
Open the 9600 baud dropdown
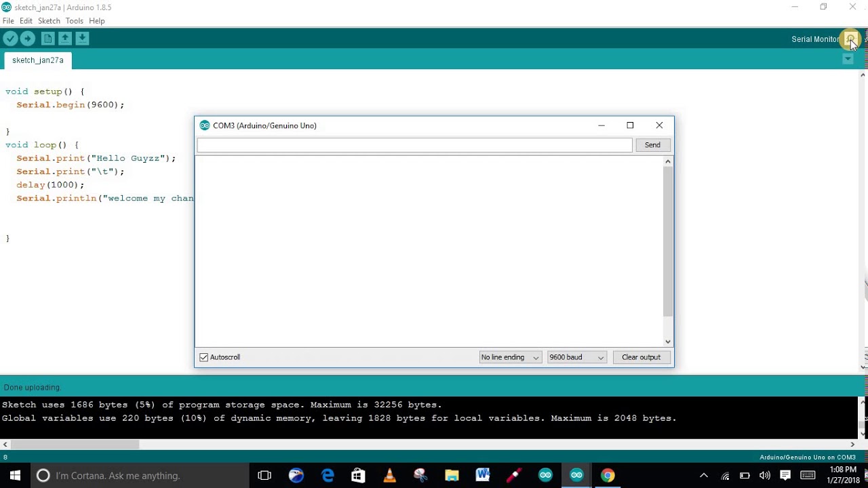click(x=576, y=357)
